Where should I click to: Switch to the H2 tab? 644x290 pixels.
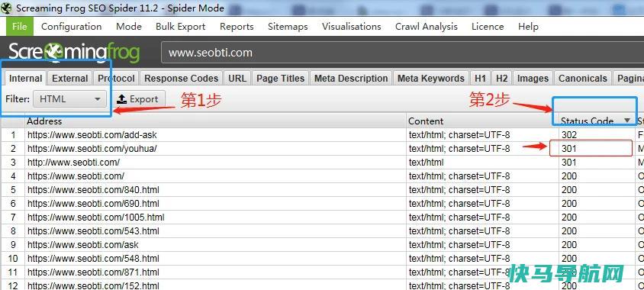(x=501, y=79)
